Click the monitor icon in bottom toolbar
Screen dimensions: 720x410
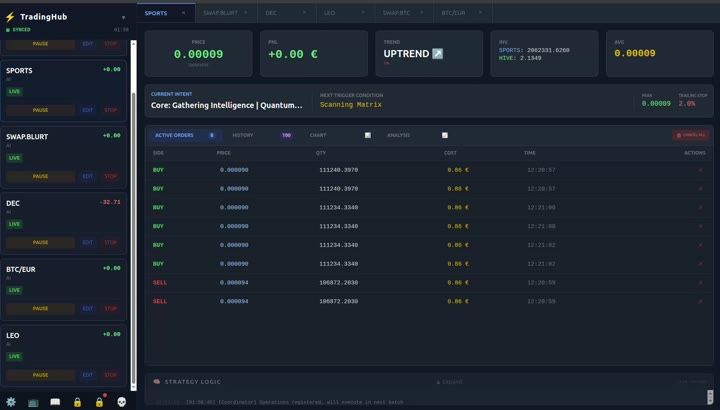[x=33, y=403]
